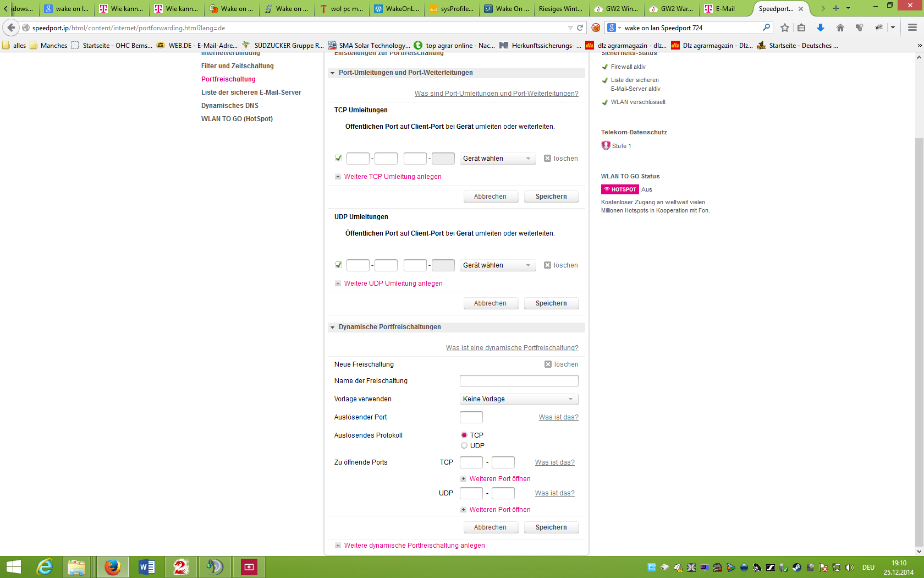
Task: Click the Auslösender Port input field
Action: [471, 417]
